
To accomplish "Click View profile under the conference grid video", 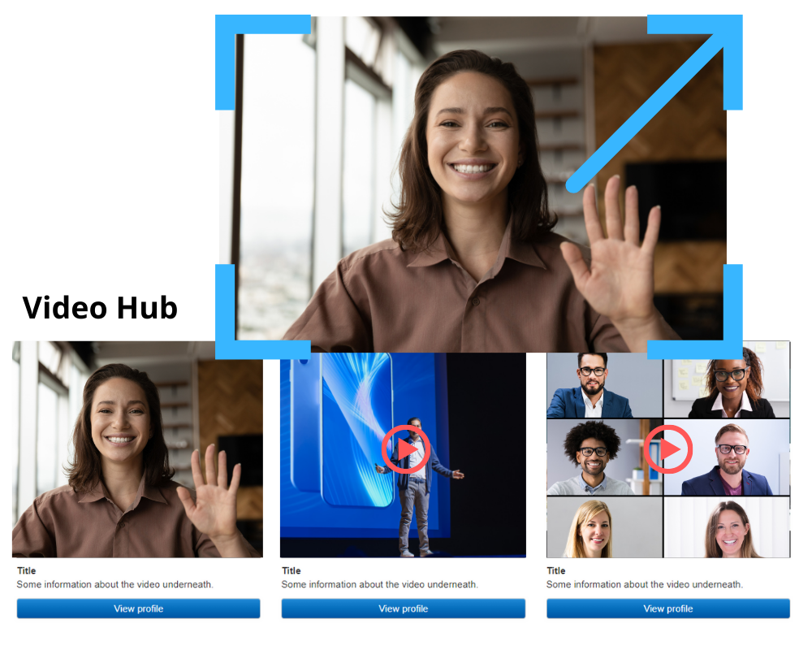I will pos(668,609).
